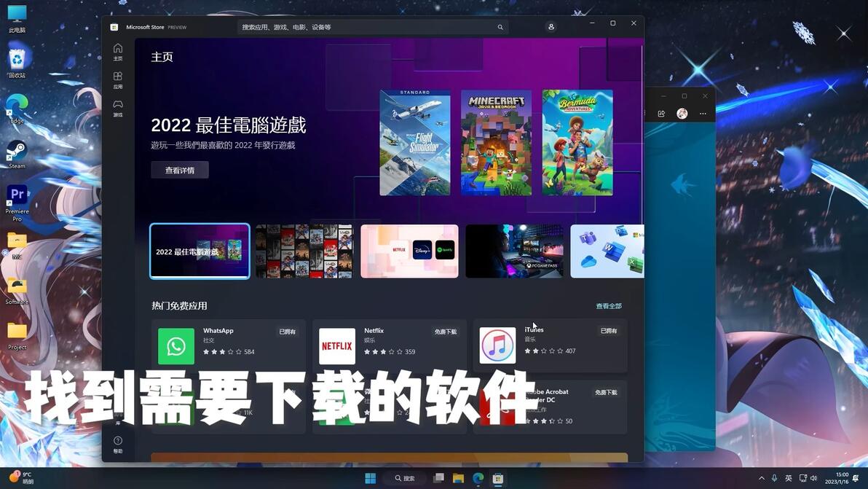Open the Flight Simulator game cover

tap(414, 142)
